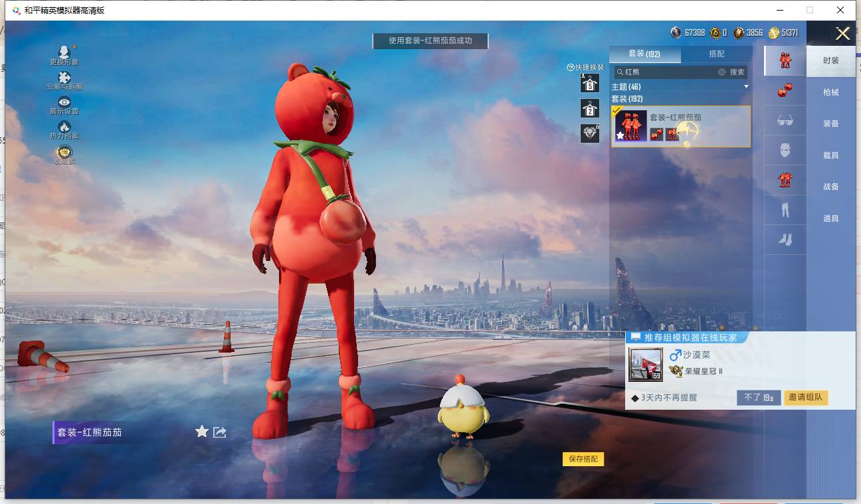This screenshot has width=861, height=504.
Task: Toggle favorite star for 红熊茄茄 outfit
Action: (x=202, y=432)
